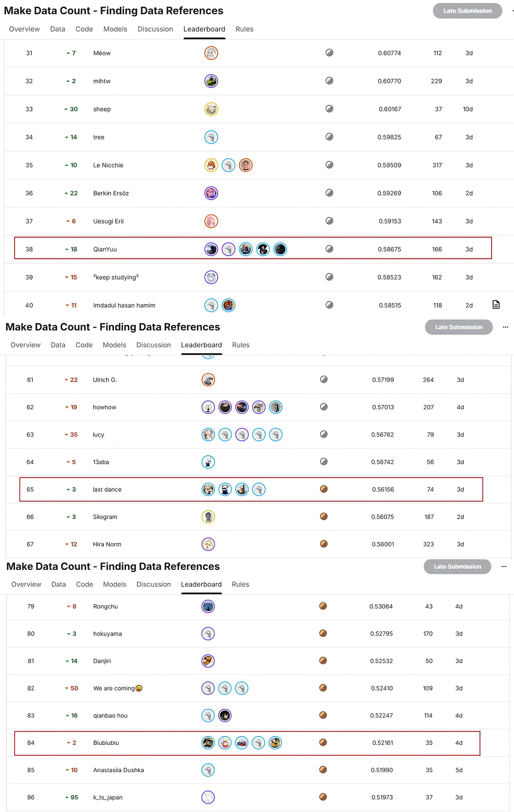Image resolution: width=514 pixels, height=812 pixels.
Task: Open the team name link Hira Norm
Action: (x=107, y=544)
